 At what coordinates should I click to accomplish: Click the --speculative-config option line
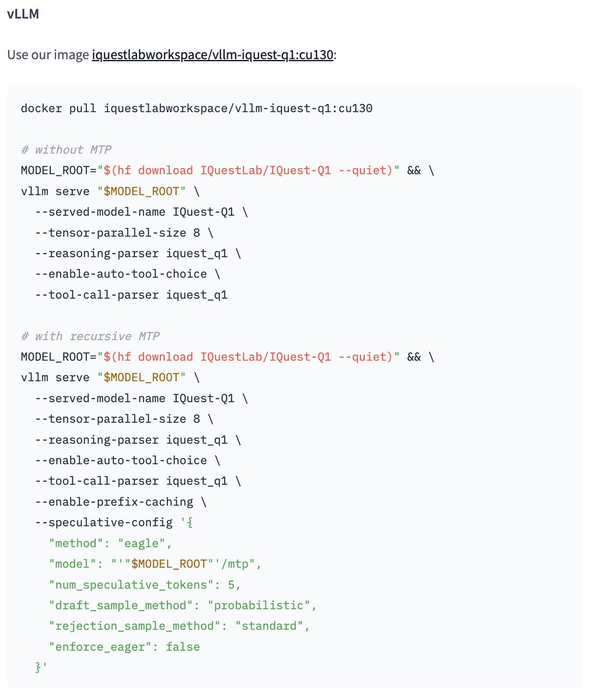click(114, 522)
